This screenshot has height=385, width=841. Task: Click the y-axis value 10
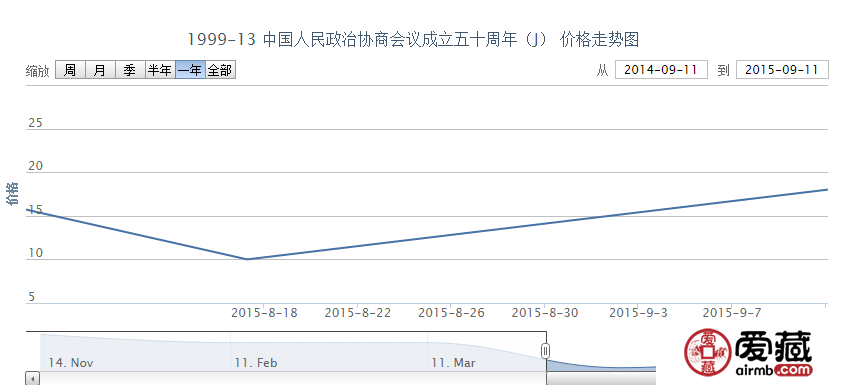click(35, 253)
